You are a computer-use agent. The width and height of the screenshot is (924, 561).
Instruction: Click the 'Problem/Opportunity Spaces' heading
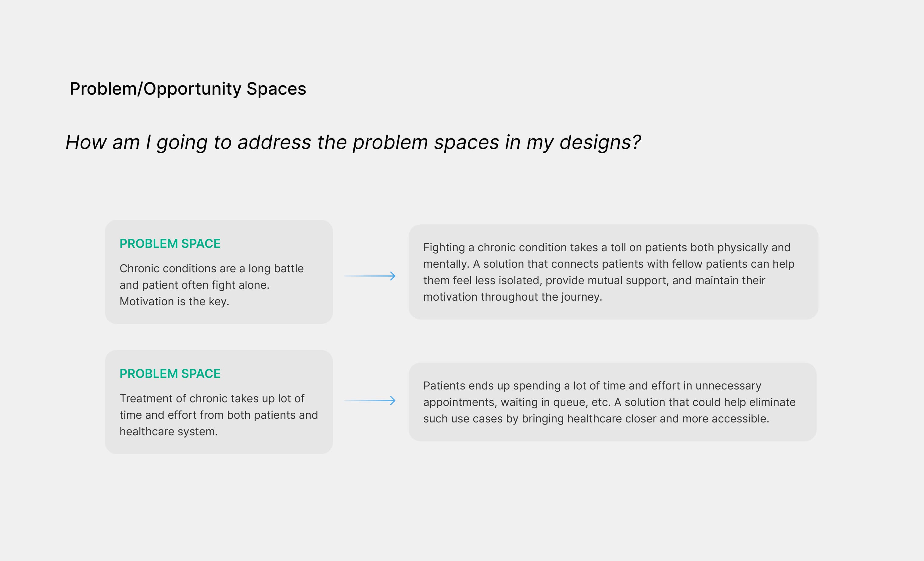[x=188, y=89]
